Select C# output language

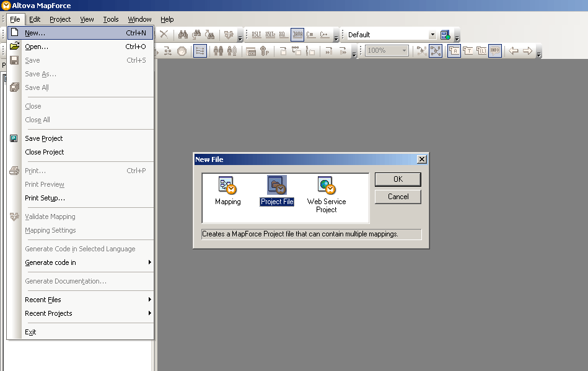tap(310, 35)
